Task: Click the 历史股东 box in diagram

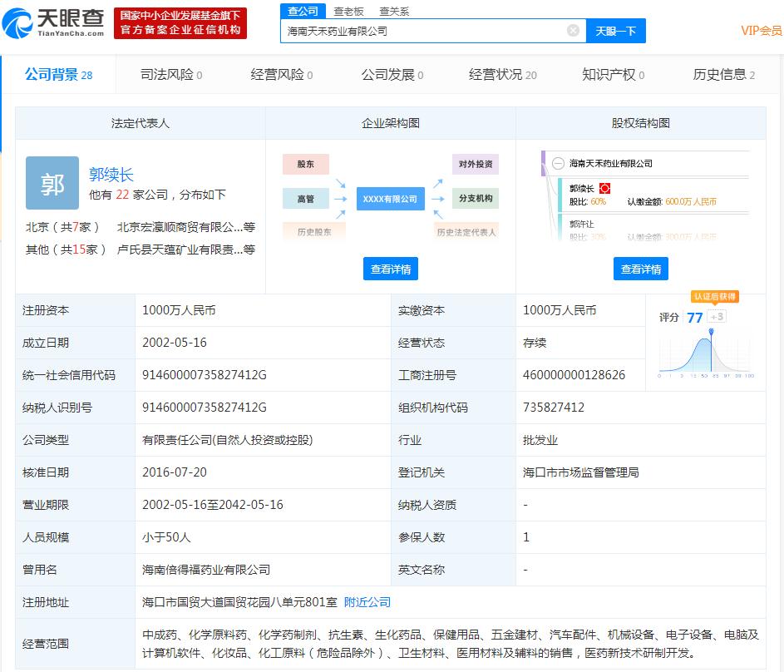Action: point(314,232)
